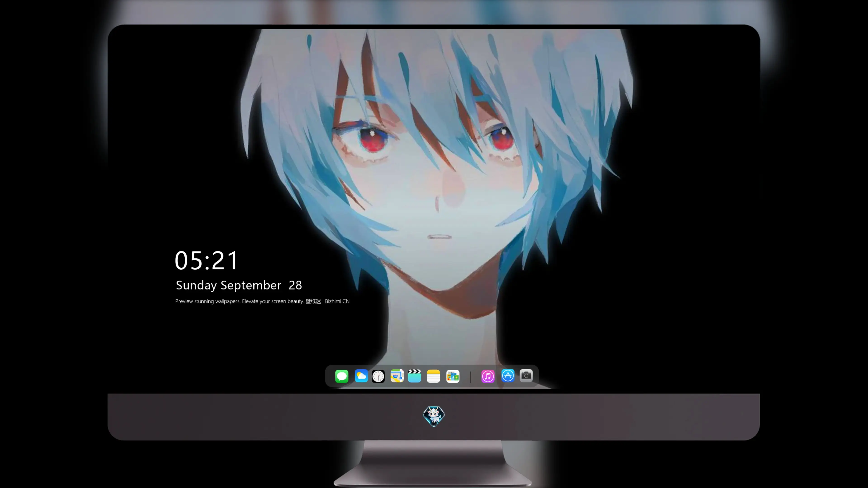Viewport: 868px width, 488px height.
Task: Click the dragon mascot logo on monitor chin
Action: pos(434,416)
